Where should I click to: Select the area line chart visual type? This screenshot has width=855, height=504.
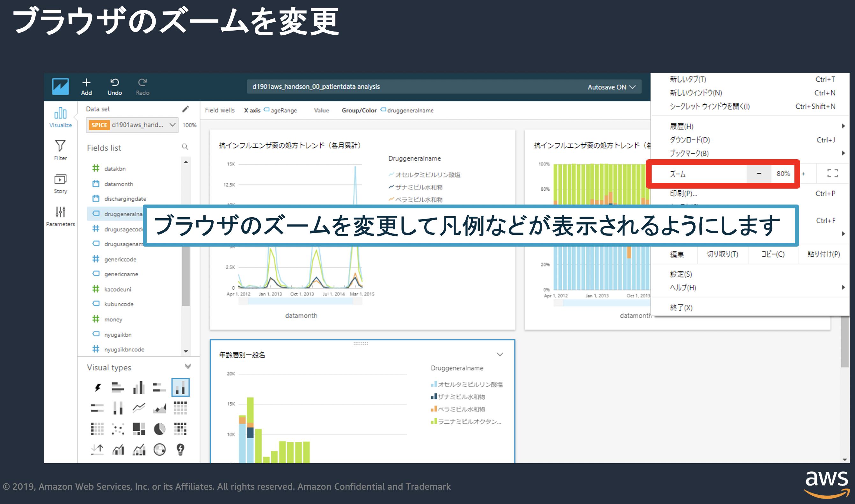pos(160,408)
